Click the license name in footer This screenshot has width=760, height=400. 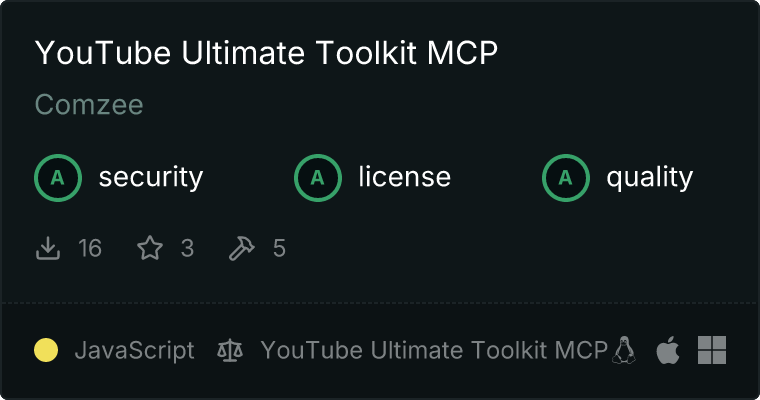coord(434,351)
